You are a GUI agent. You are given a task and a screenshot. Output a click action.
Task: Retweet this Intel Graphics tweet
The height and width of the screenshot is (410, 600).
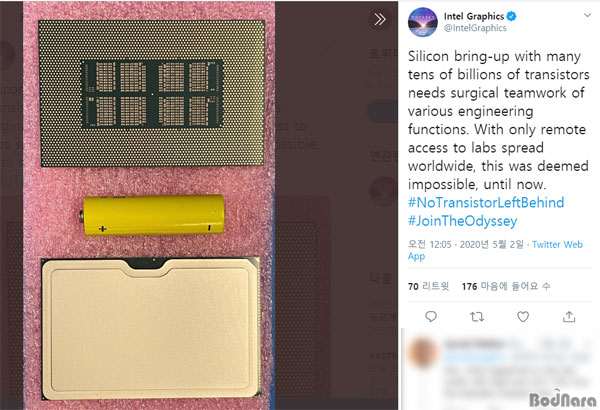click(x=477, y=317)
